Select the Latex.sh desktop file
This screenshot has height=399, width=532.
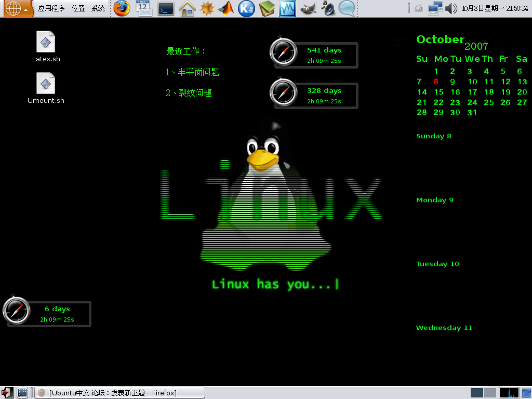[46, 47]
